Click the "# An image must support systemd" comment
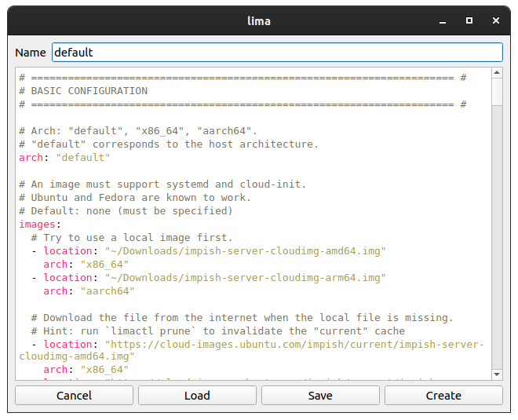This screenshot has width=518, height=420. pyautogui.click(x=162, y=184)
